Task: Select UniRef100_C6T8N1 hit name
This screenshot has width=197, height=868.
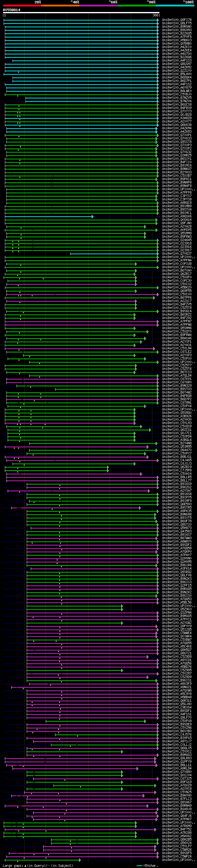Action: click(x=177, y=402)
